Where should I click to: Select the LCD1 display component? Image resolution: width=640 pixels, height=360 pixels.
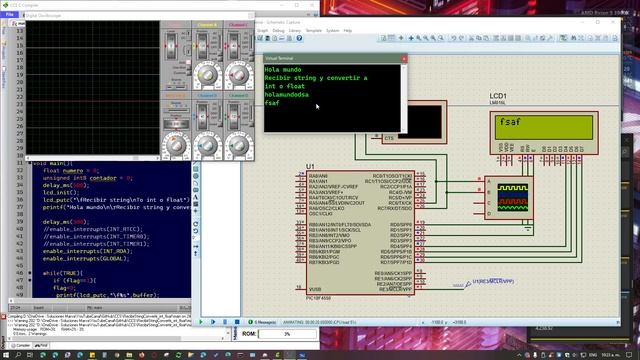544,133
